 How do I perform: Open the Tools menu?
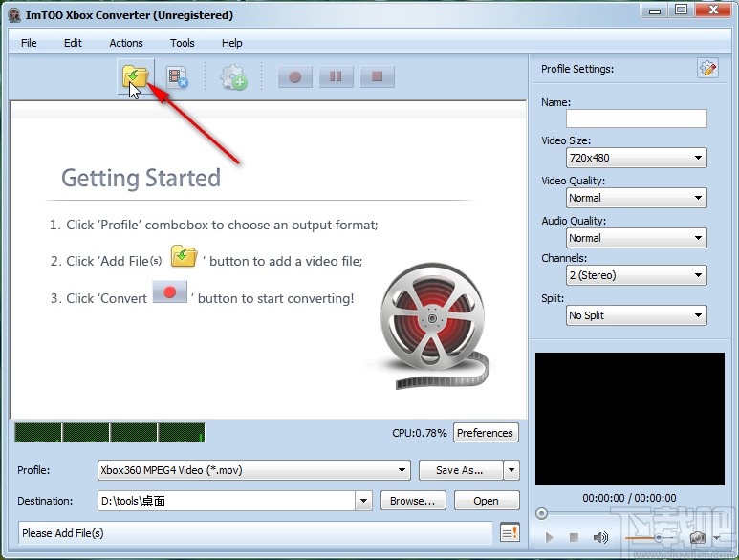182,43
